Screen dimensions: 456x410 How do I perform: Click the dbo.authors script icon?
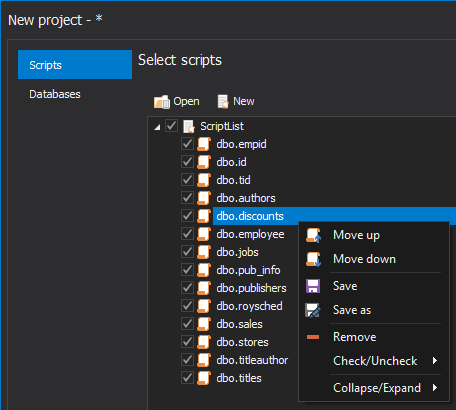coord(204,198)
